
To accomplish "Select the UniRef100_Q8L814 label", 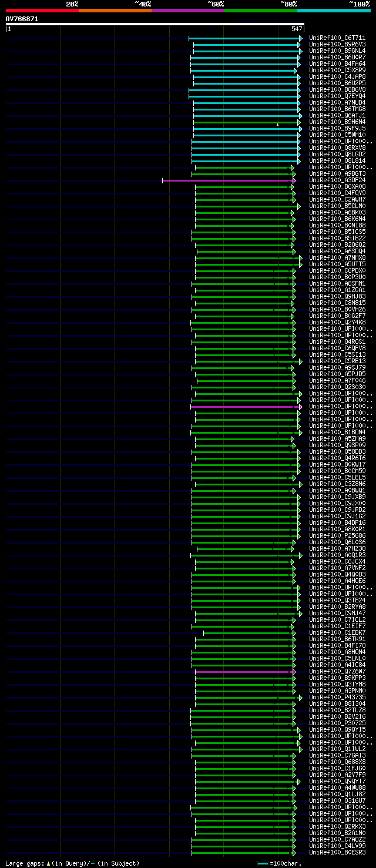I will [337, 161].
